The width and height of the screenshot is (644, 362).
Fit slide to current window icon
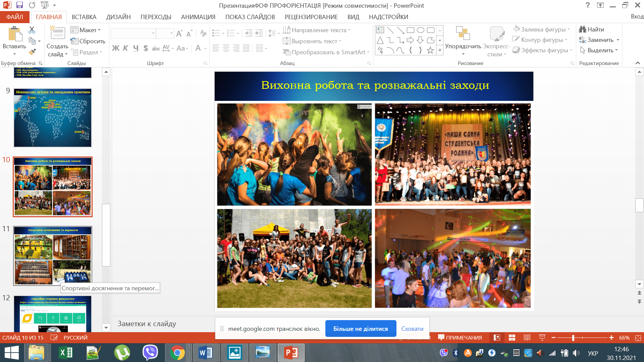[x=638, y=338]
